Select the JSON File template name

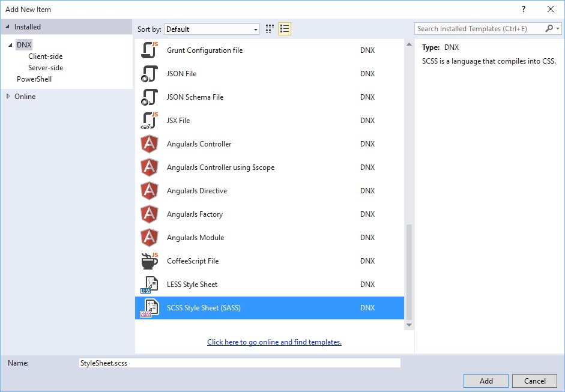[181, 73]
